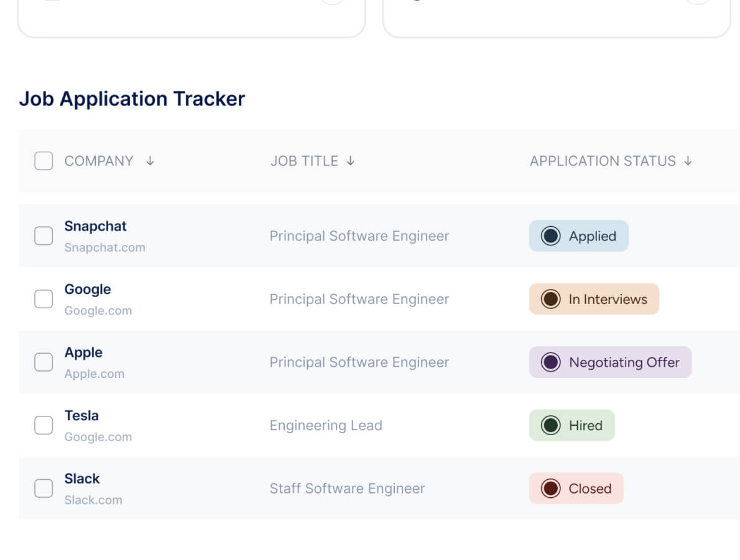Screen dimensions: 740x560
Task: Check the Snapchat row checkbox
Action: click(44, 236)
